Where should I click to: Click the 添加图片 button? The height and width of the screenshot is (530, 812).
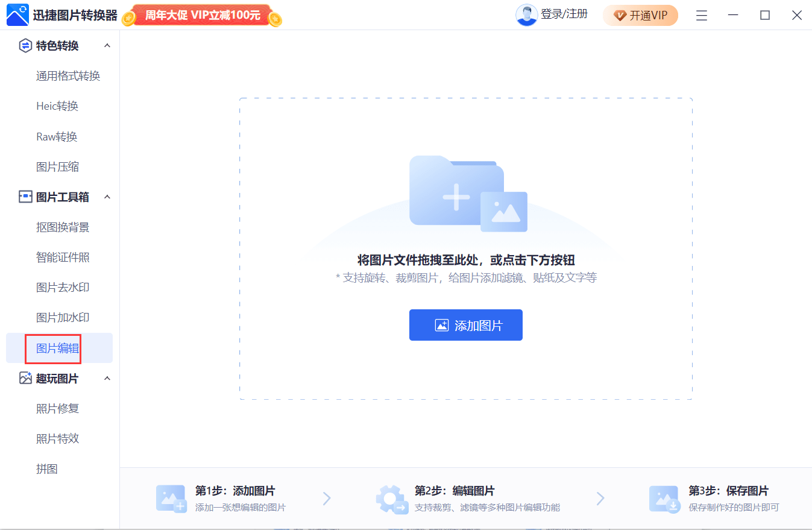pos(466,325)
